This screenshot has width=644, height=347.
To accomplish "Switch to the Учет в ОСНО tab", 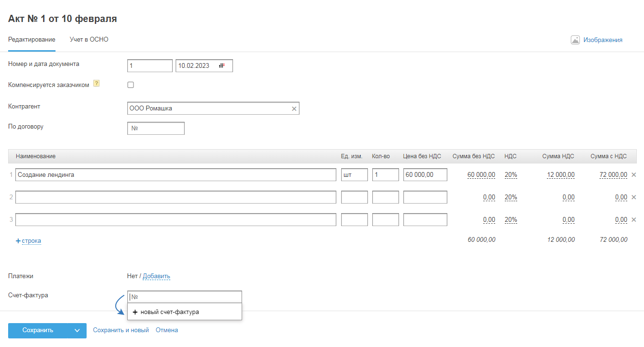I will [89, 40].
